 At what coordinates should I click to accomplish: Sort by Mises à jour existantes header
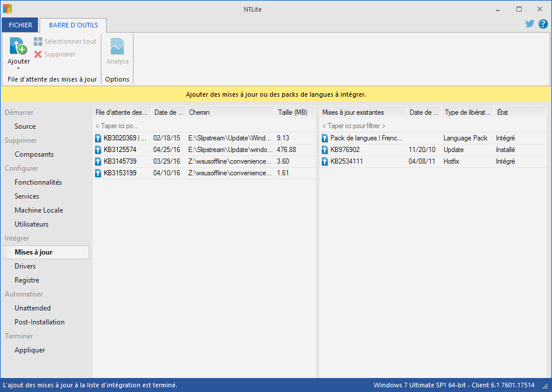pos(363,112)
